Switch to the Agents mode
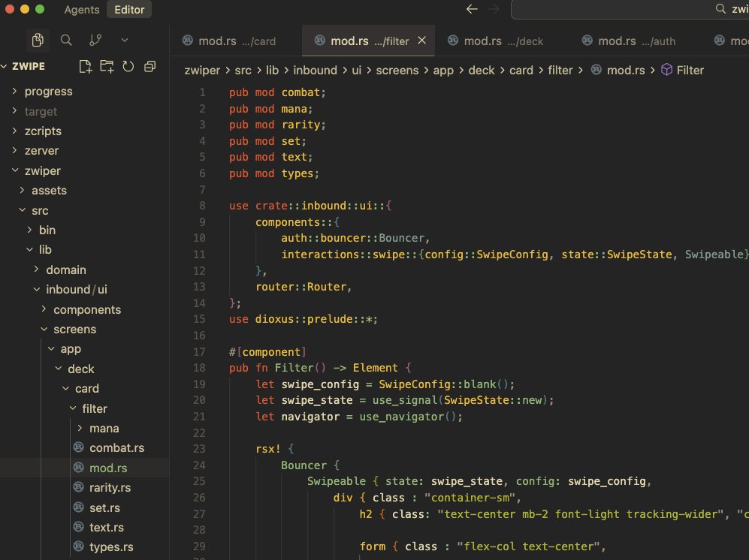The image size is (749, 560). (82, 10)
